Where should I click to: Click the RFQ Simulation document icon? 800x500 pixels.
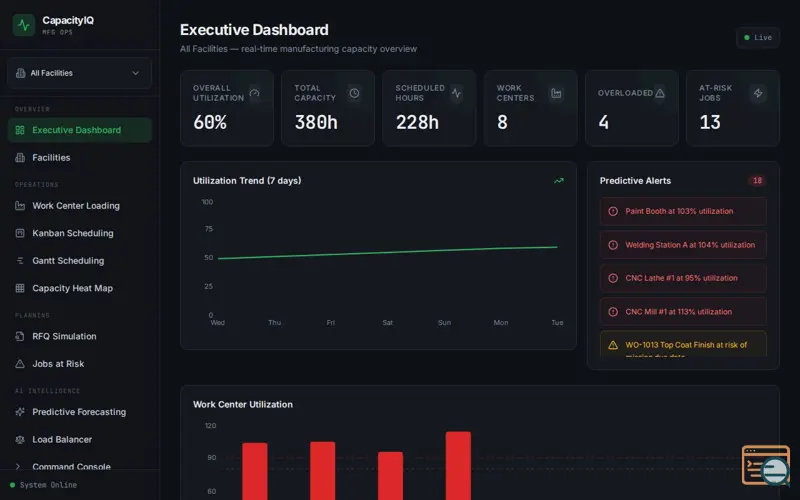click(20, 336)
